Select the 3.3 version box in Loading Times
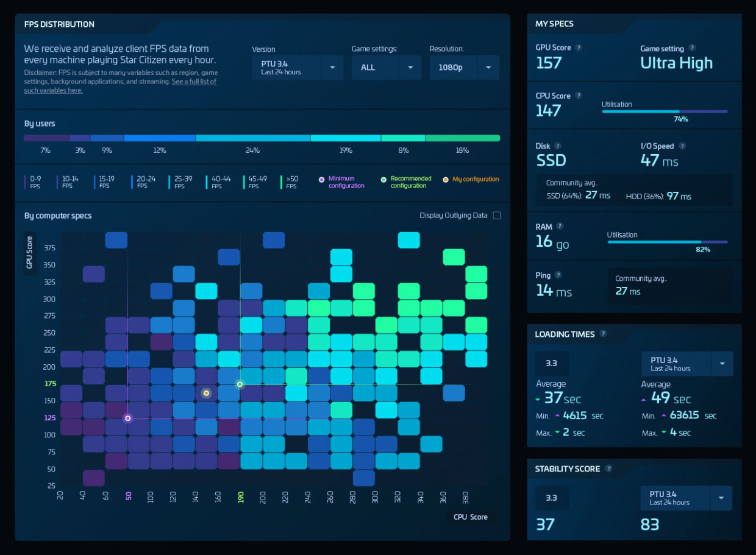The image size is (756, 555). (x=552, y=363)
